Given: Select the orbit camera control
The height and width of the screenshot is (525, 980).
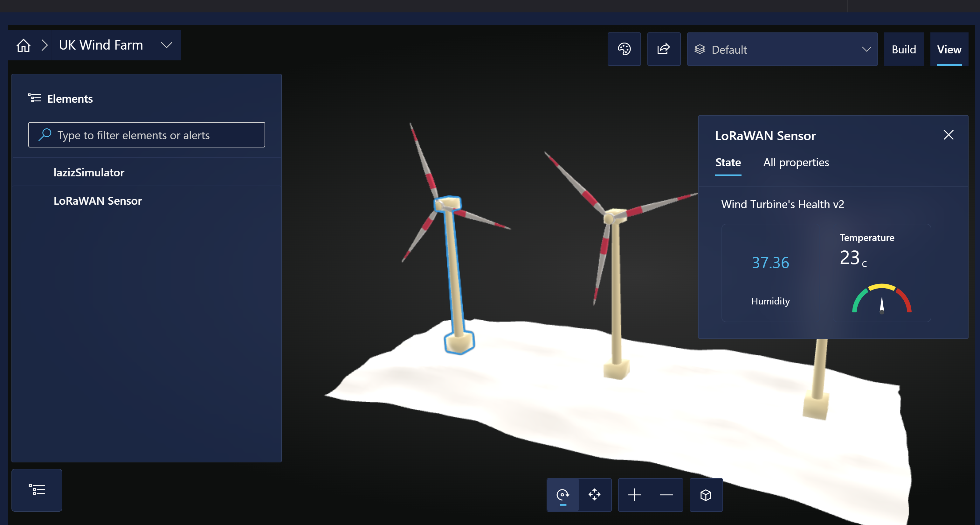Looking at the screenshot, I should (563, 494).
